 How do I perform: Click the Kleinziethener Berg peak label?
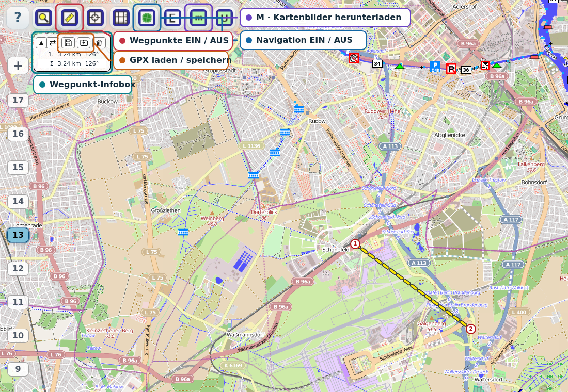click(x=109, y=333)
